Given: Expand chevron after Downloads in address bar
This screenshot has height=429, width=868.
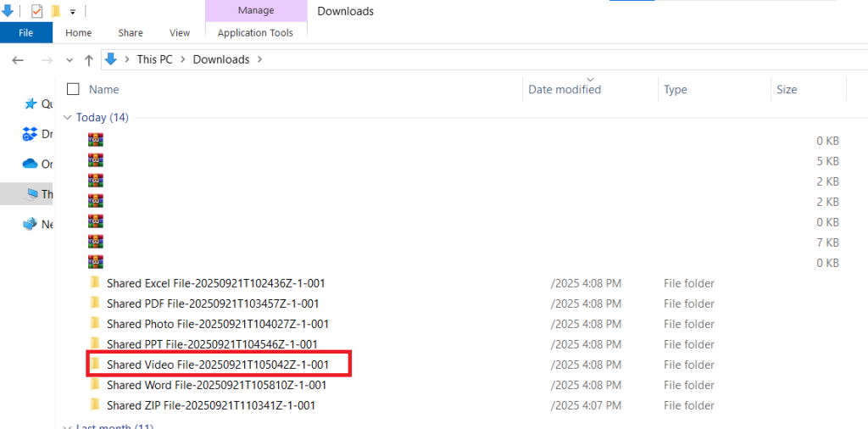Looking at the screenshot, I should (x=259, y=59).
